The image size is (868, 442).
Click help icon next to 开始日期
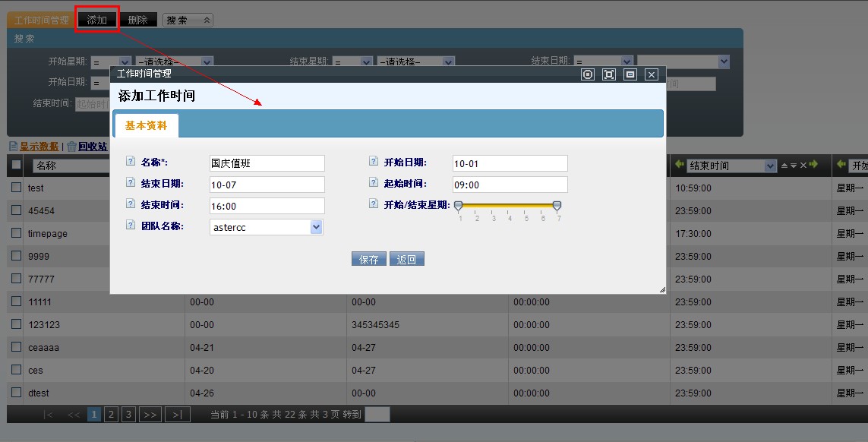[373, 162]
